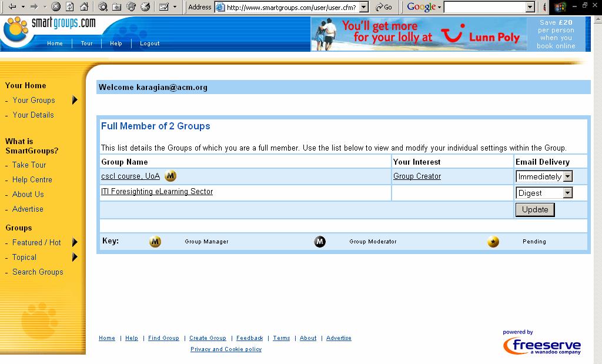Go back with the browser Back arrow

pyautogui.click(x=12, y=6)
